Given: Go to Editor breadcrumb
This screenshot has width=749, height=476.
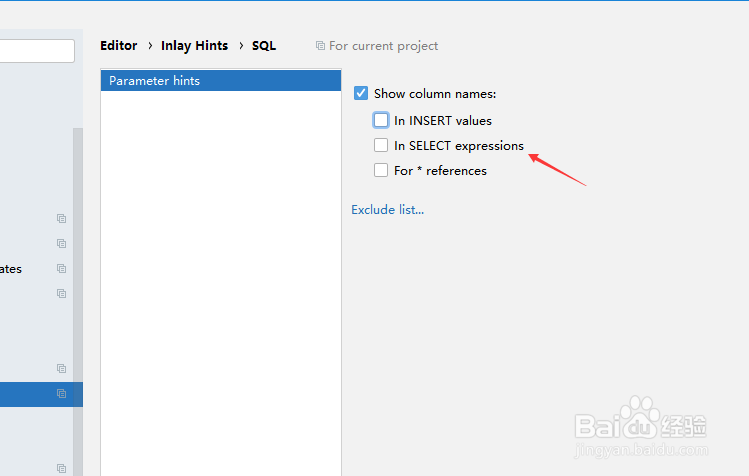Looking at the screenshot, I should coord(118,45).
